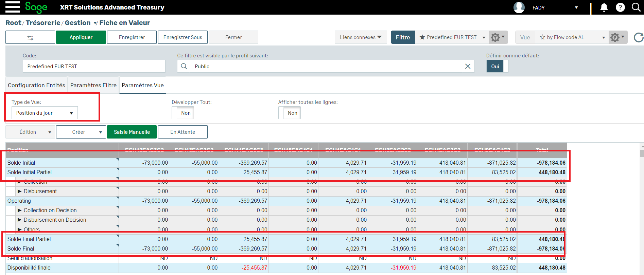Toggle Développer Tout switch
Viewport: 644px width, 275px height.
pos(183,113)
